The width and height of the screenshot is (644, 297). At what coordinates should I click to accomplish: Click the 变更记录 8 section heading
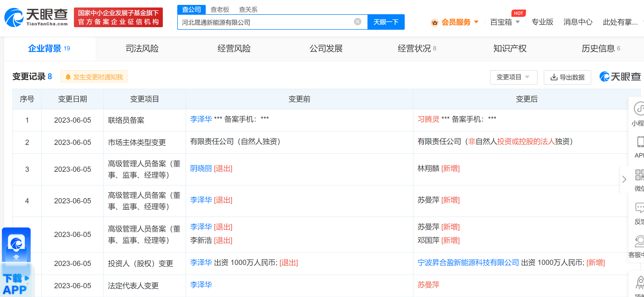coord(32,77)
